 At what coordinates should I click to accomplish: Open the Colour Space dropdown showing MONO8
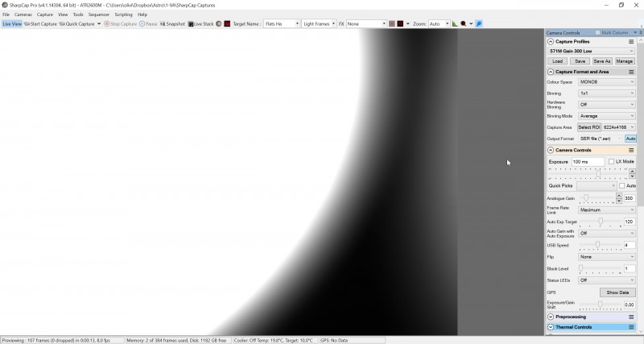pyautogui.click(x=607, y=82)
